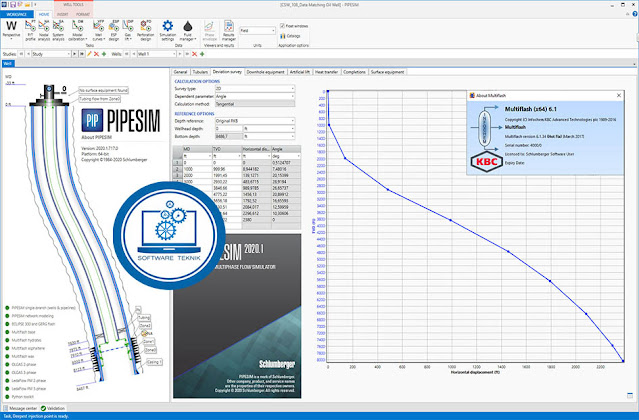Open the Results manager

pos(229,31)
